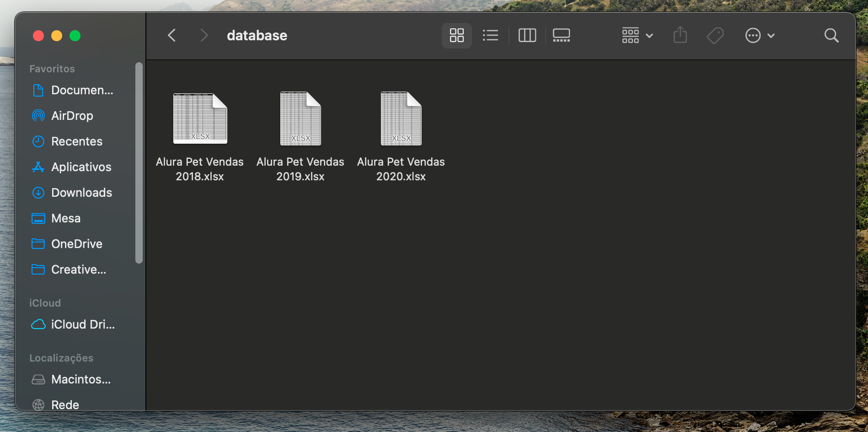
Task: Open the group-by options dropdown
Action: pyautogui.click(x=638, y=35)
